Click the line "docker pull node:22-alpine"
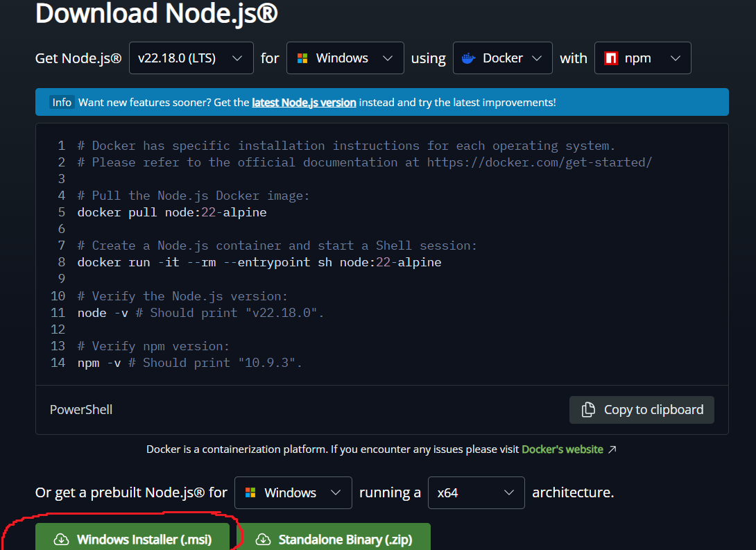The width and height of the screenshot is (756, 550). (x=171, y=212)
